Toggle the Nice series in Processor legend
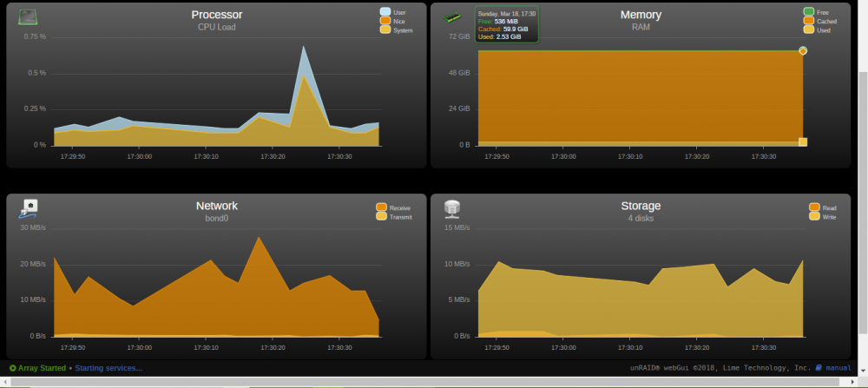 click(x=392, y=21)
